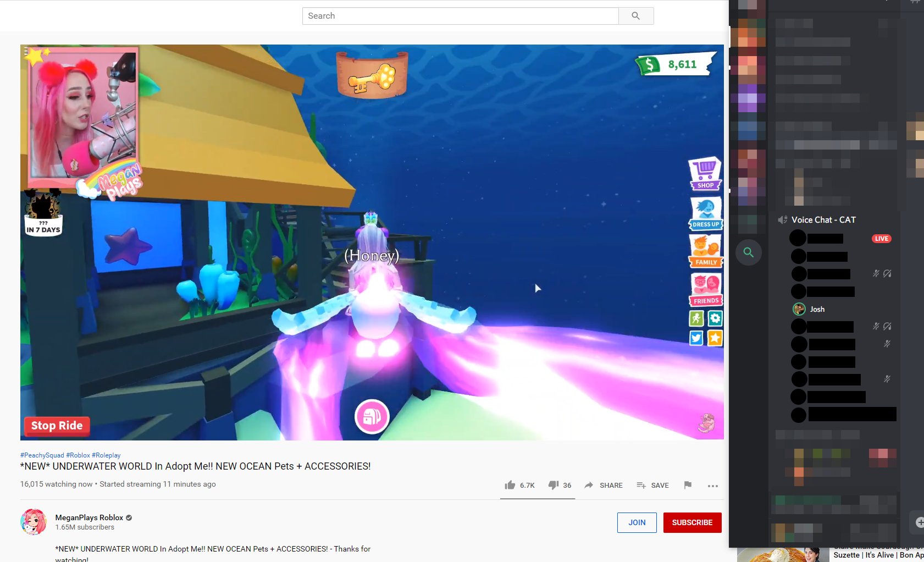Click the green running figure icon
Viewport: 924px width, 562px height.
coord(696,318)
